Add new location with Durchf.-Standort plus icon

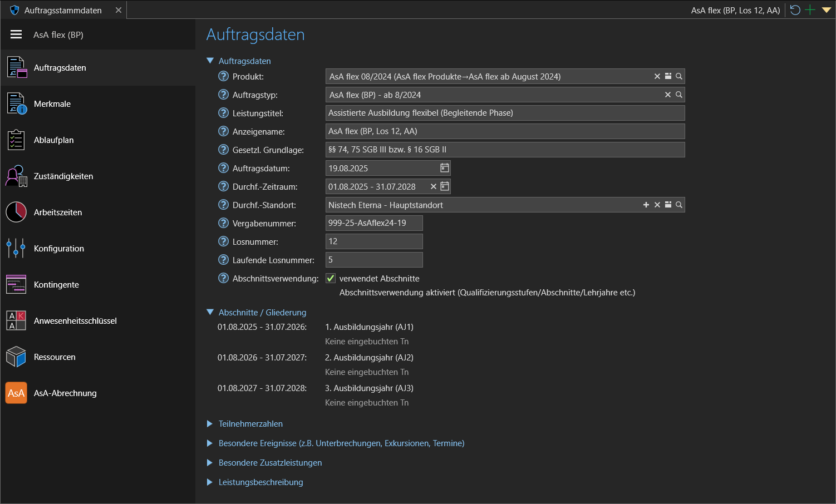646,205
